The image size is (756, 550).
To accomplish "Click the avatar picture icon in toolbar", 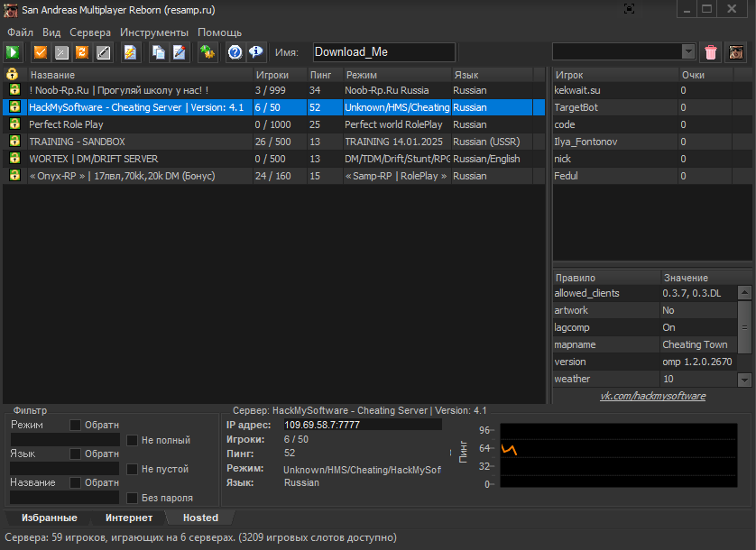I will (x=737, y=52).
